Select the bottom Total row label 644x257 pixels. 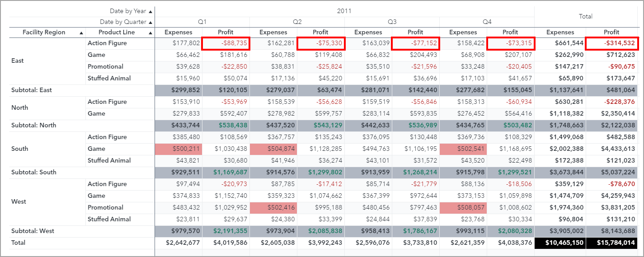[x=19, y=243]
